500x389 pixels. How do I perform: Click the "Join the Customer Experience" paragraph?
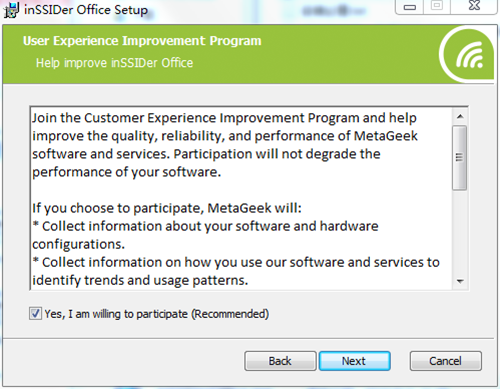pos(225,145)
